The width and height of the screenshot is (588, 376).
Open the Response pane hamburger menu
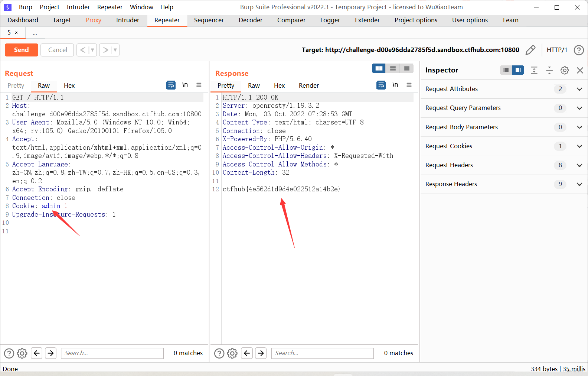click(x=409, y=85)
